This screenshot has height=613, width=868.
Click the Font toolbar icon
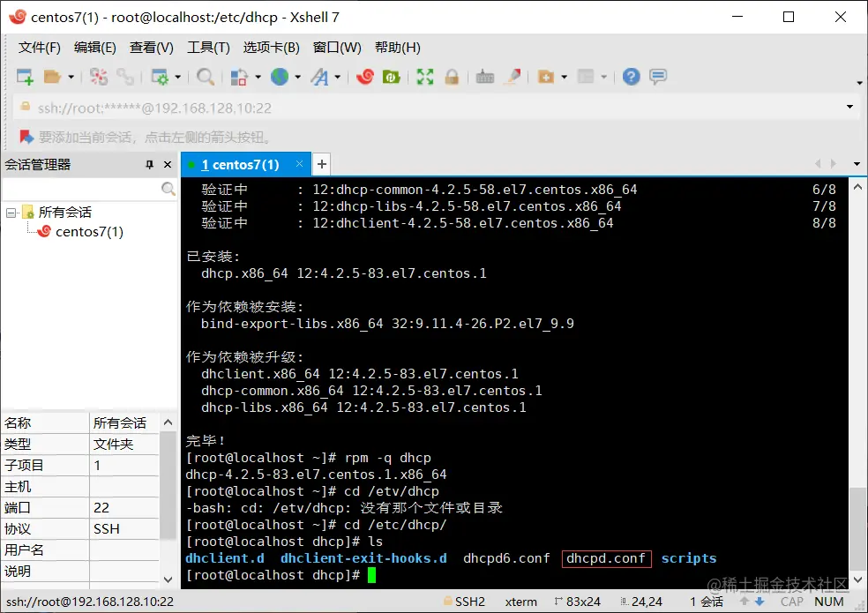tap(320, 77)
